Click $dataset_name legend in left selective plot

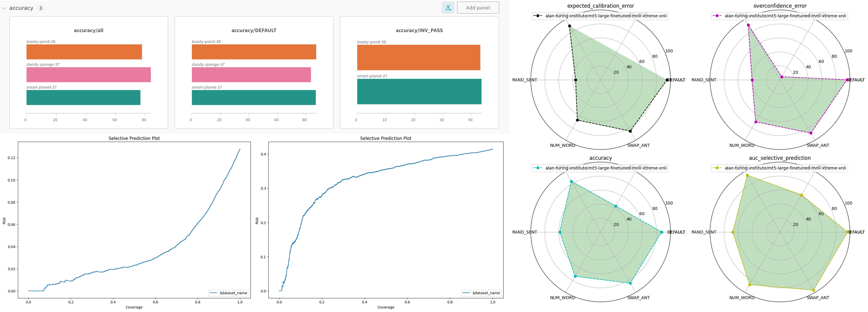tap(229, 293)
